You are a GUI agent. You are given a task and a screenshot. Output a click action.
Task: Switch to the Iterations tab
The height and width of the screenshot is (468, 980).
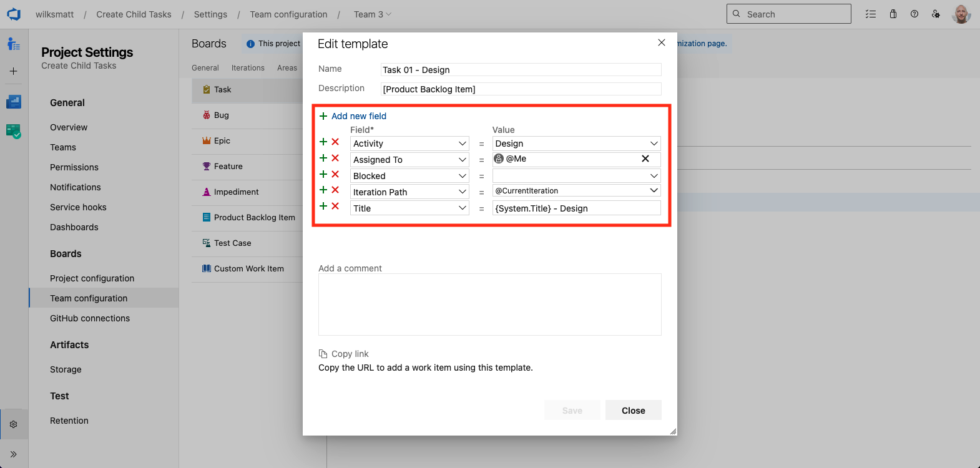coord(248,68)
